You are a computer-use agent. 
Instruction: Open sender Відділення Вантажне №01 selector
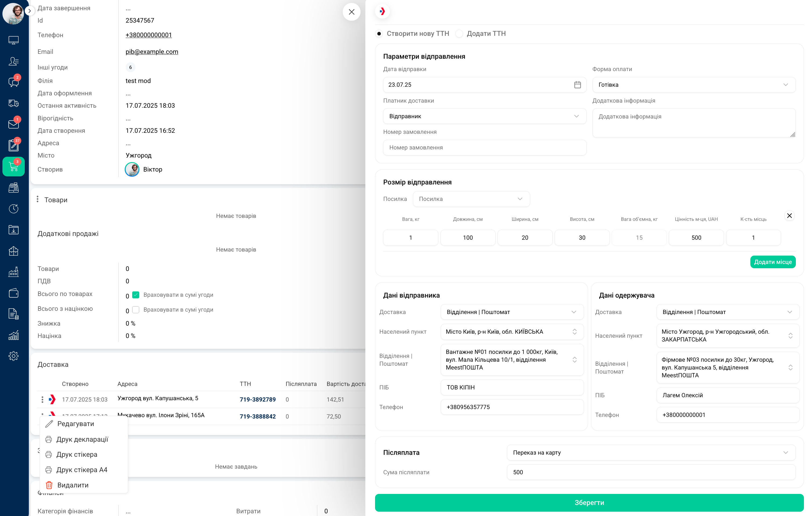click(x=512, y=360)
